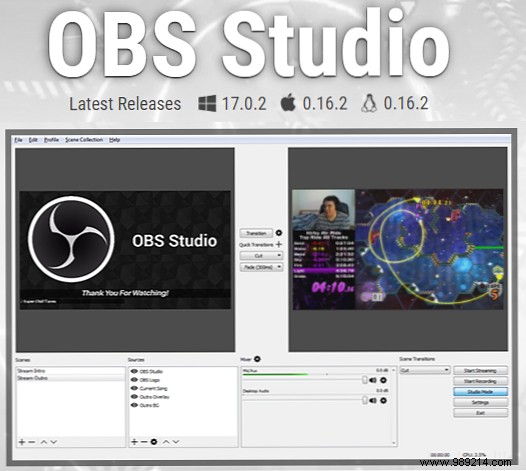Viewport: 526px width, 471px height.
Task: Mute the Desktop Audio
Action: 373,401
